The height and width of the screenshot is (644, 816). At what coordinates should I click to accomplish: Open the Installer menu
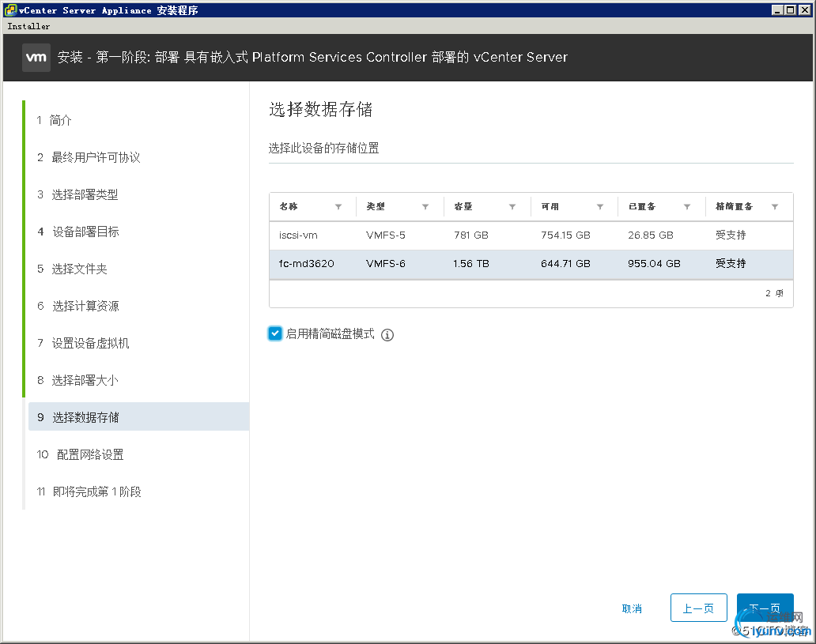[x=28, y=26]
